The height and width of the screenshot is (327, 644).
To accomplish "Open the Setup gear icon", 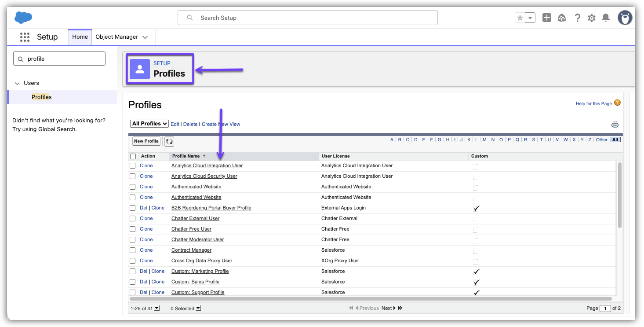I will 592,18.
